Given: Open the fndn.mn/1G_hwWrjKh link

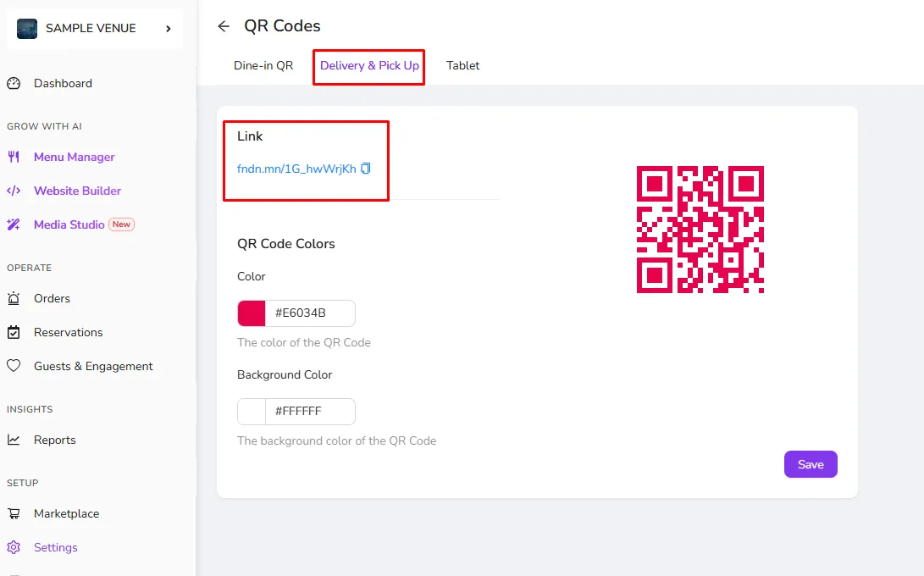Looking at the screenshot, I should [296, 169].
